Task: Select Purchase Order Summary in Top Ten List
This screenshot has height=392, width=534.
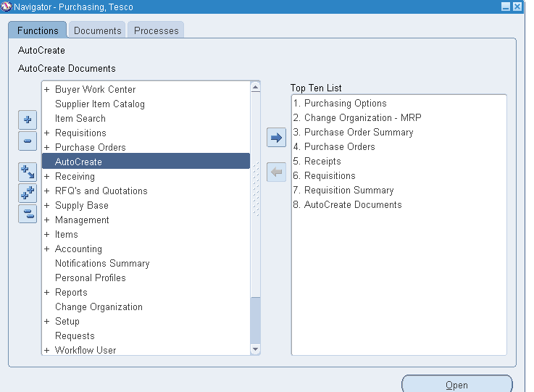Action: tap(359, 133)
